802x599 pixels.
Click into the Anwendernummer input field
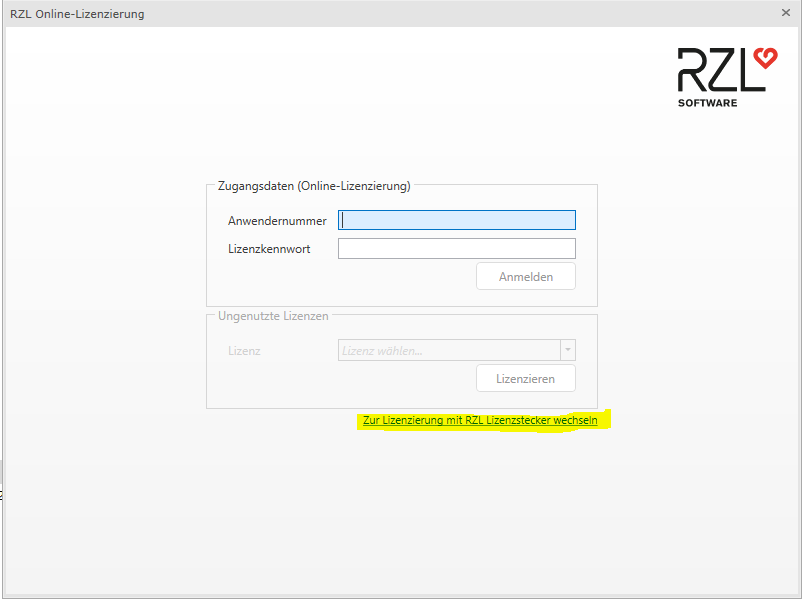(456, 219)
